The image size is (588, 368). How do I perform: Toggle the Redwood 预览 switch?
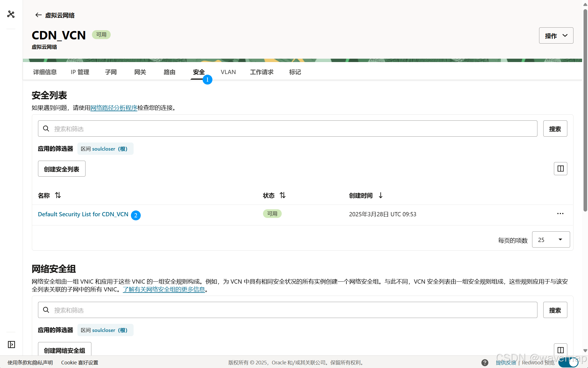pyautogui.click(x=568, y=363)
